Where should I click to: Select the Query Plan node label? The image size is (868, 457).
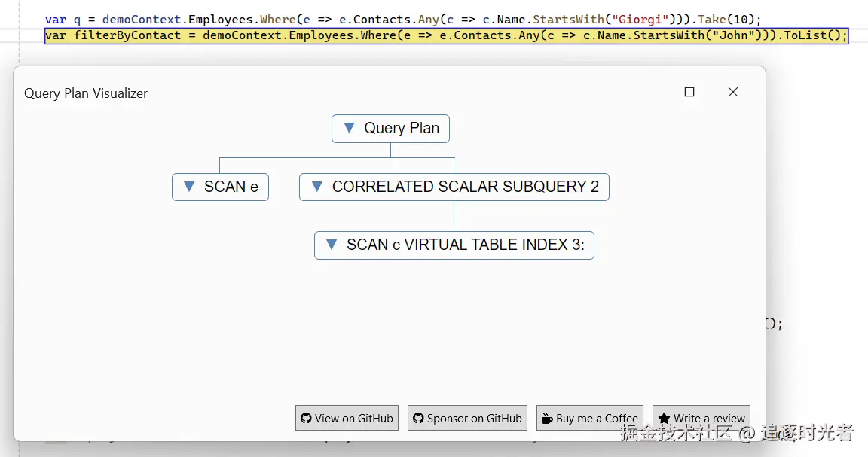pyautogui.click(x=402, y=129)
